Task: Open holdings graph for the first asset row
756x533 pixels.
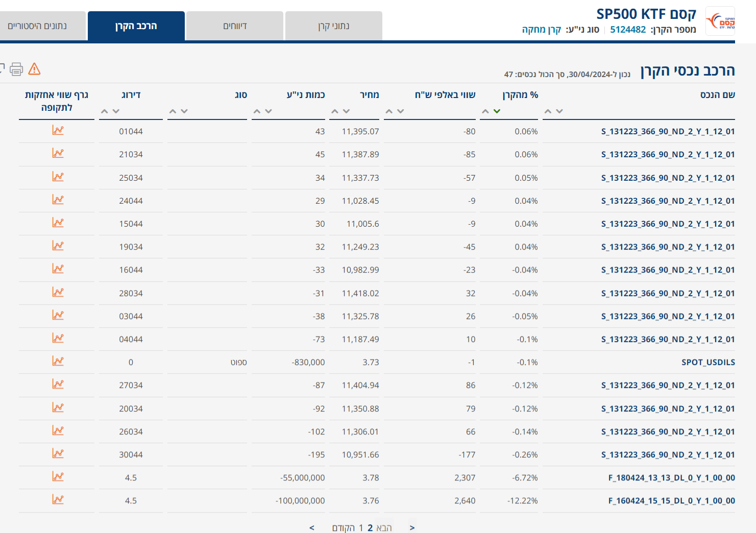Action: (x=59, y=131)
